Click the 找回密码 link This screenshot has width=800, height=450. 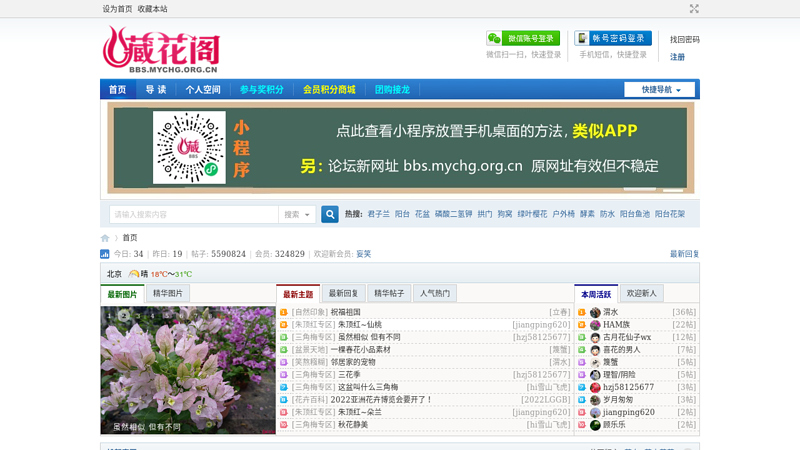pyautogui.click(x=685, y=39)
